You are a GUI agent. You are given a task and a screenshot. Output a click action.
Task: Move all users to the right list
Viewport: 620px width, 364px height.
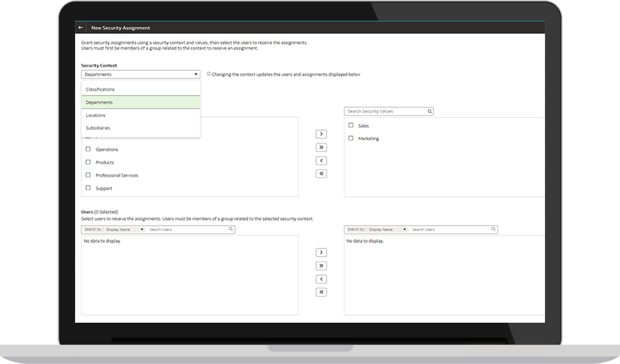coord(321,266)
